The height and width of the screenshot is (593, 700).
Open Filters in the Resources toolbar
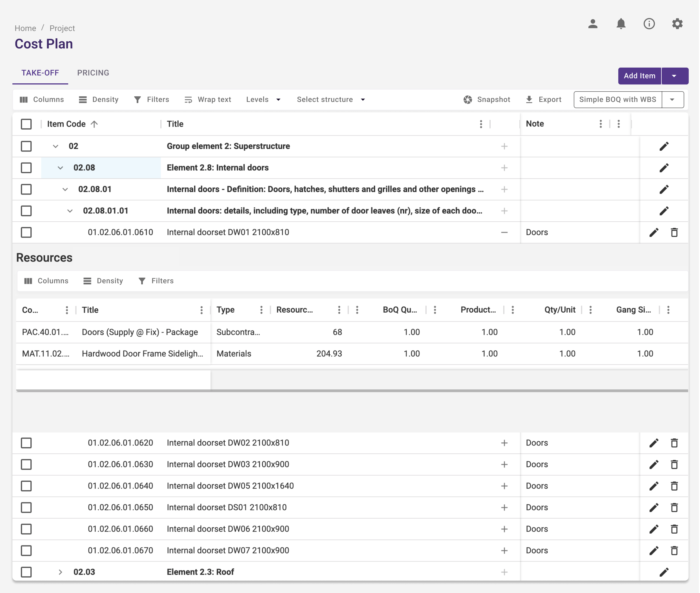pos(156,281)
